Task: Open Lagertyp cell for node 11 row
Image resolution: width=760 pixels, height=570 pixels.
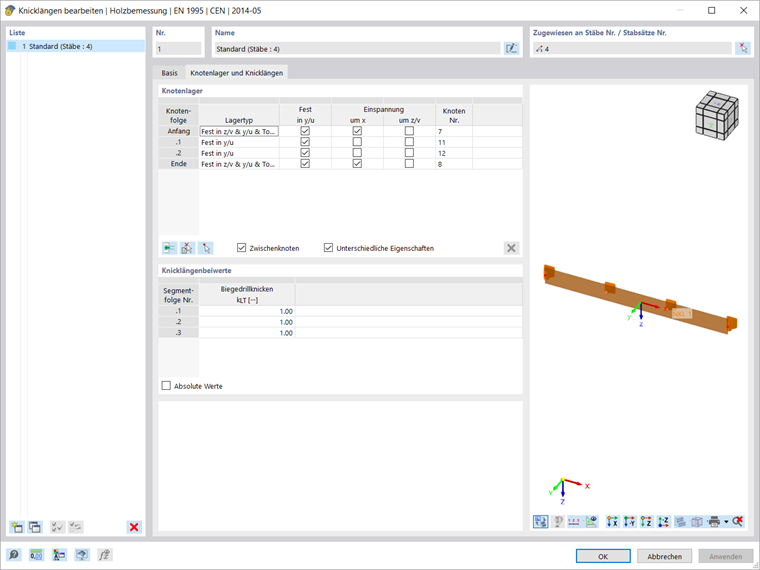Action: (239, 142)
